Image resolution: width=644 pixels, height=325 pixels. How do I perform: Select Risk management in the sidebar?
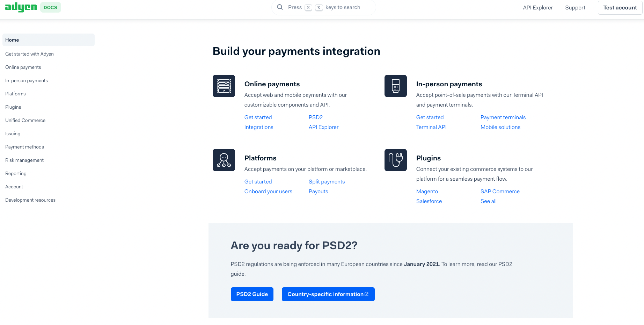tap(24, 160)
